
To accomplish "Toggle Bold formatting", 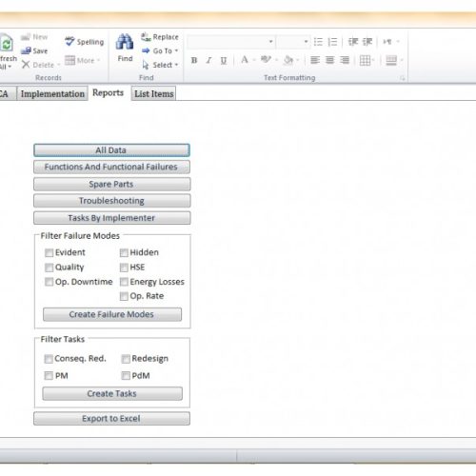I will click(194, 60).
